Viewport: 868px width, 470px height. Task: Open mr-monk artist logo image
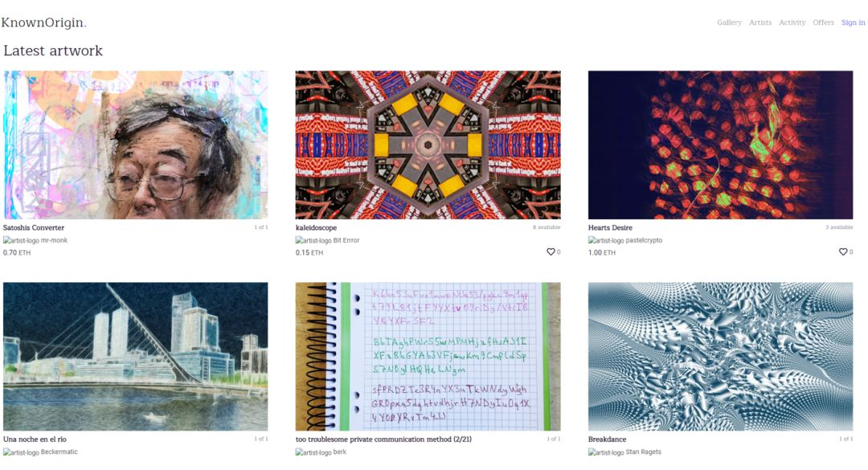point(21,241)
